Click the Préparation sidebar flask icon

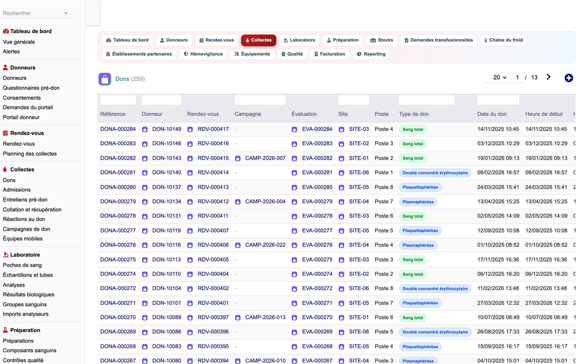pyautogui.click(x=5, y=330)
